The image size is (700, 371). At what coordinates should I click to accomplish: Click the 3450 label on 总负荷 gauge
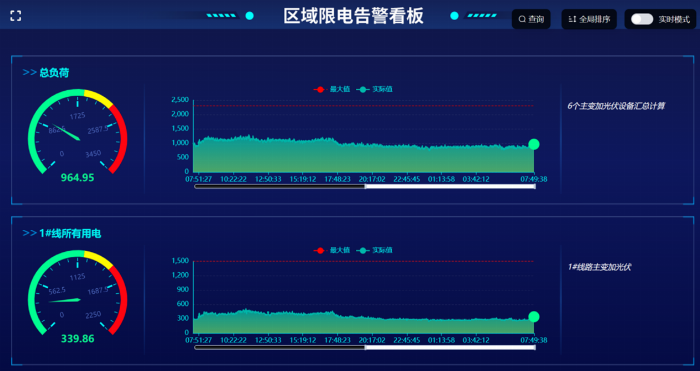click(93, 154)
